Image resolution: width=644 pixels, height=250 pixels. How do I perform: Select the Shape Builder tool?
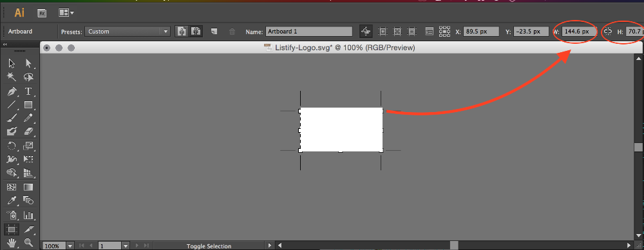12,172
